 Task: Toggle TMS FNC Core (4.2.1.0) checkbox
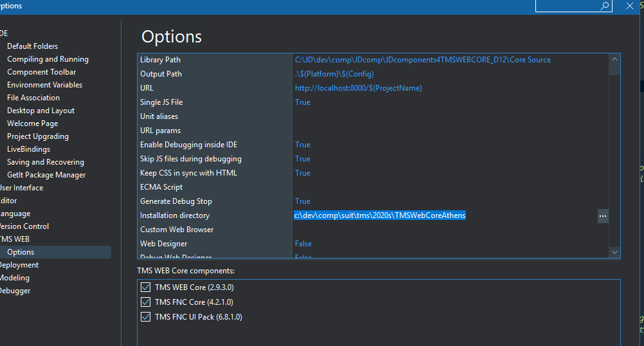coord(145,302)
